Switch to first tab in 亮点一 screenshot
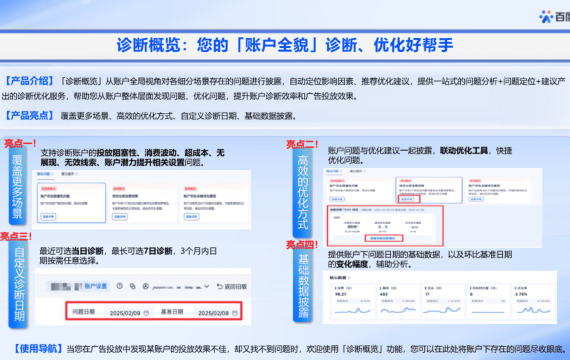 coord(45,174)
